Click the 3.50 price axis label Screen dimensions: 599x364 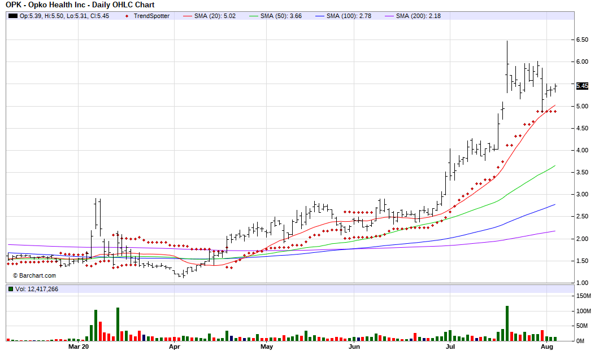pyautogui.click(x=582, y=173)
